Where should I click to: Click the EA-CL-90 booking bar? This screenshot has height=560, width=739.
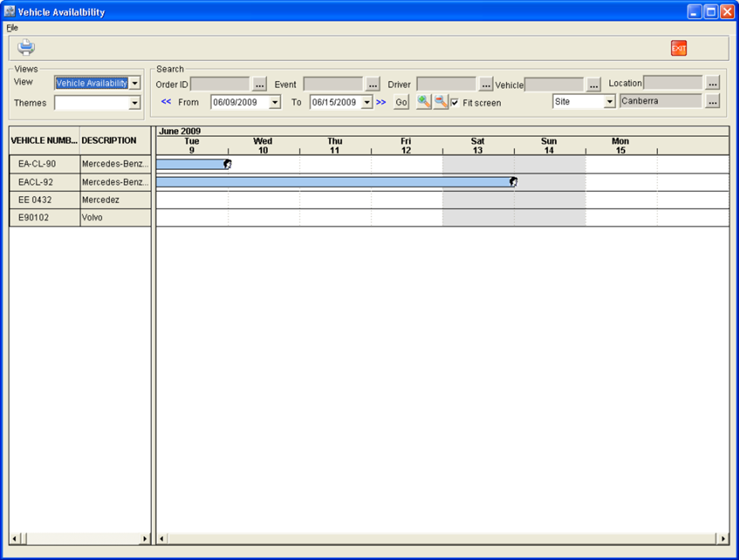pyautogui.click(x=191, y=164)
